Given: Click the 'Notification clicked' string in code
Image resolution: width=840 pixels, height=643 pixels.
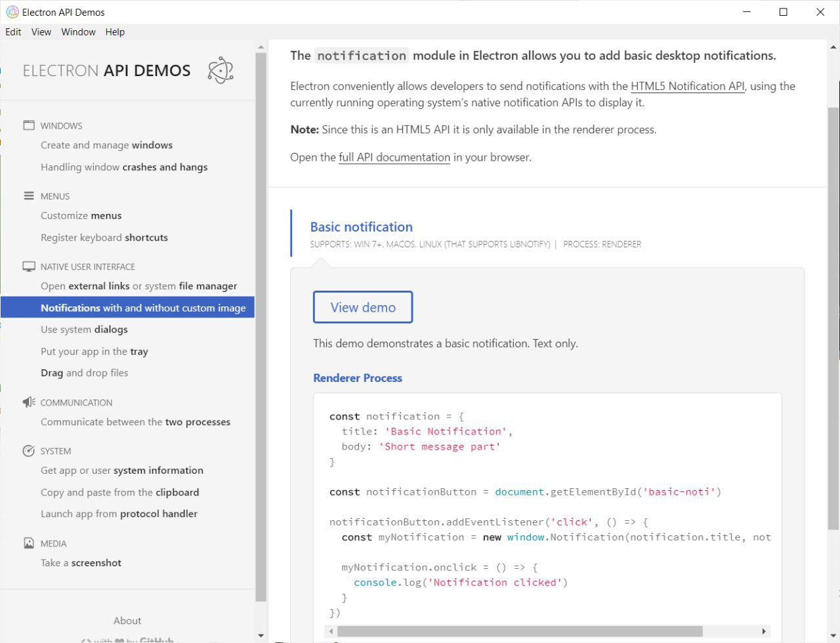Looking at the screenshot, I should 494,582.
